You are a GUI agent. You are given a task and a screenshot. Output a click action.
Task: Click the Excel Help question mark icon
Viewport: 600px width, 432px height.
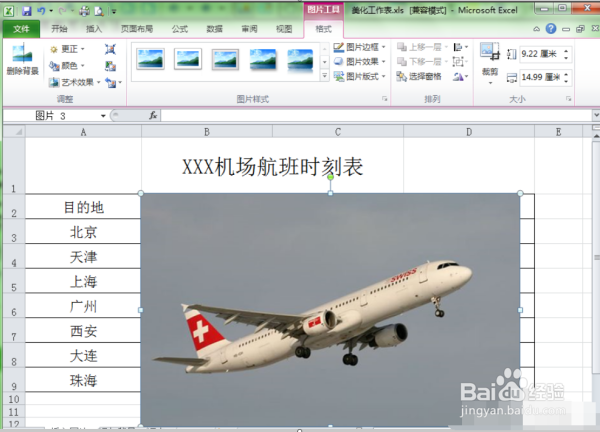pos(551,28)
